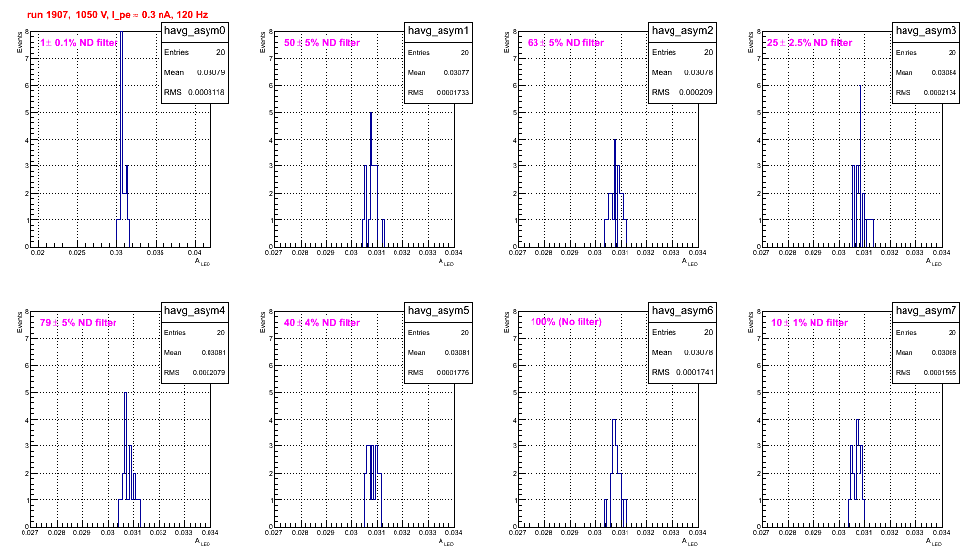Click the A_LED axis title under havg_asym0 plot
Image resolution: width=975 pixels, height=560 pixels.
(x=203, y=262)
